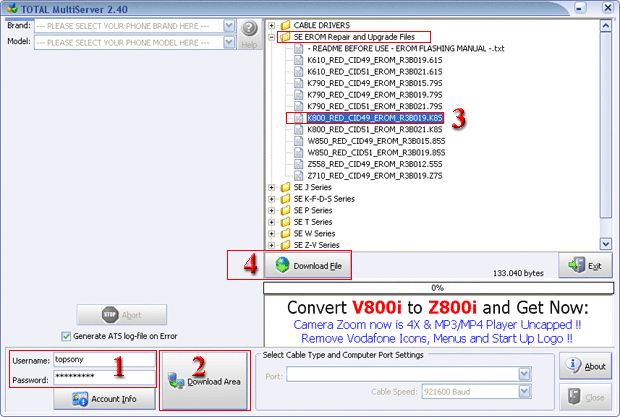Click the TOTAL MultiServer title bar app icon

[x=12, y=8]
